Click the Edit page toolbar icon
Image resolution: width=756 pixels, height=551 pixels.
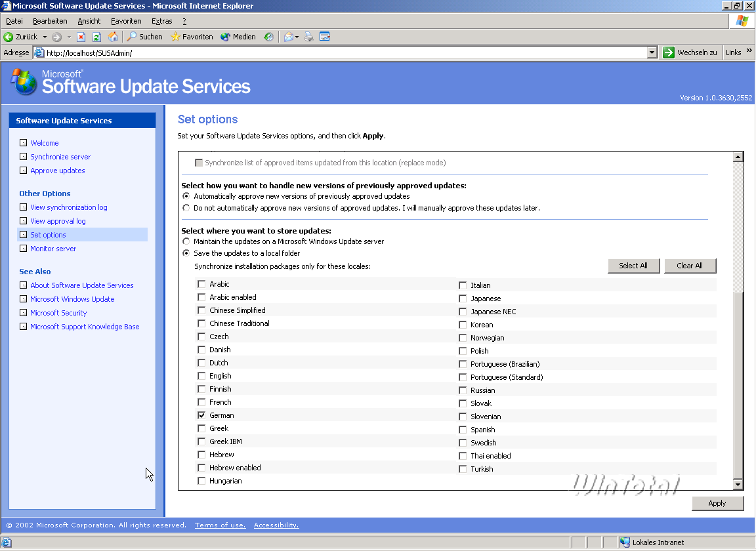[x=324, y=37]
